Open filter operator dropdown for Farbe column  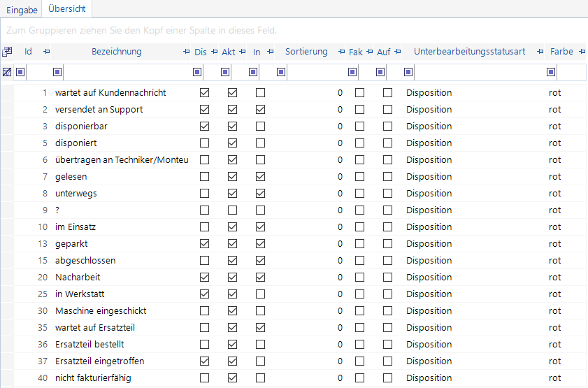tap(551, 72)
